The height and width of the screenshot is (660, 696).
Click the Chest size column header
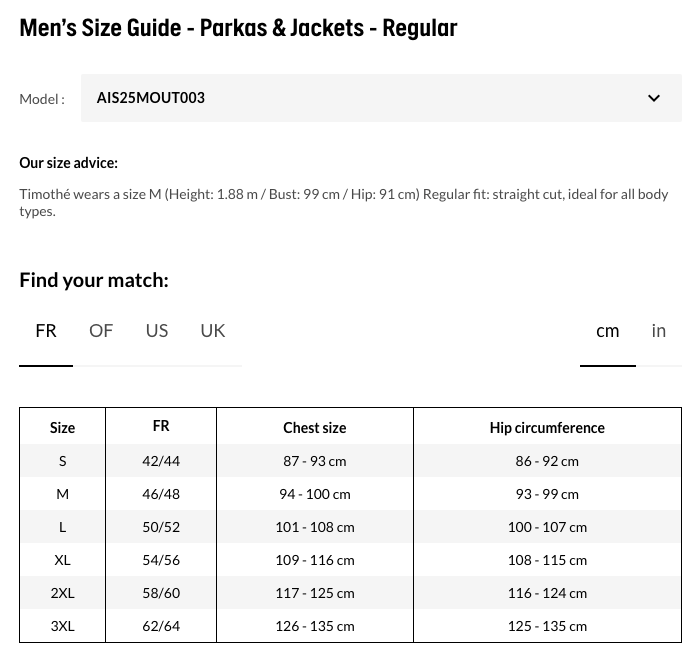click(x=314, y=427)
